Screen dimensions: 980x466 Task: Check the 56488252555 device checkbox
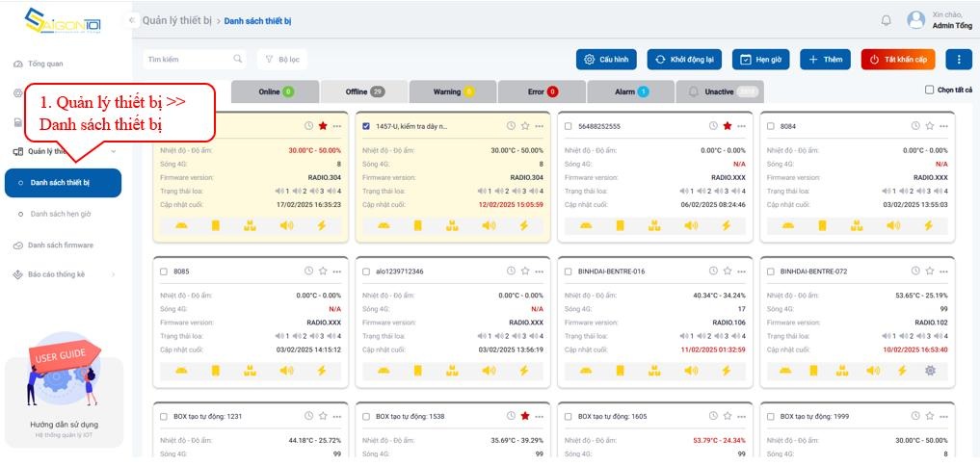pyautogui.click(x=569, y=126)
